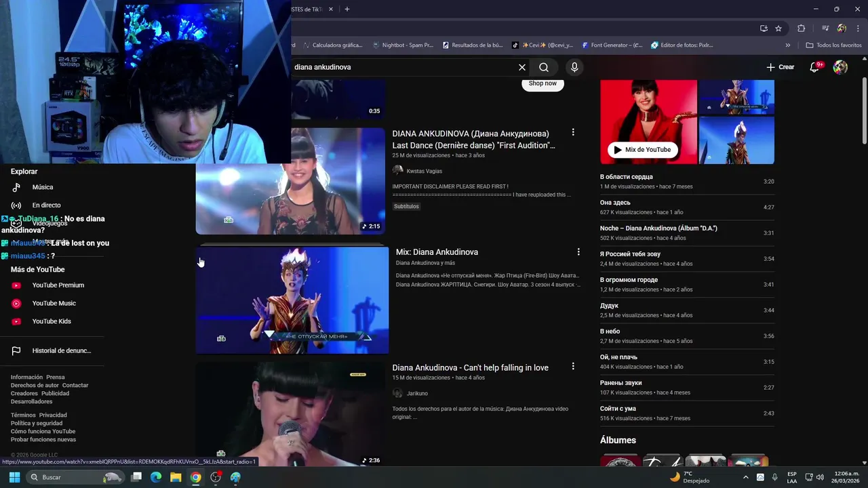Clear the YouTube search box text
The width and height of the screenshot is (868, 488).
pyautogui.click(x=522, y=67)
